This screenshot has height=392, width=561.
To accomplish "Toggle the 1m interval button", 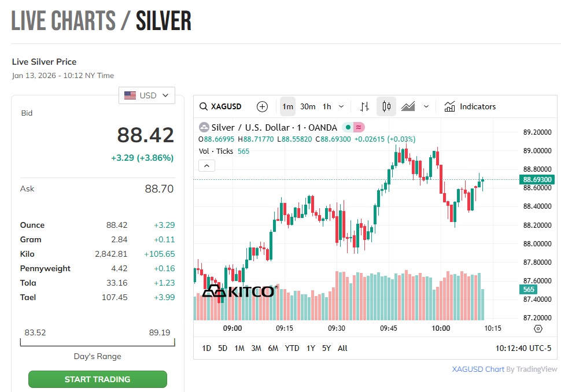I will (x=287, y=106).
